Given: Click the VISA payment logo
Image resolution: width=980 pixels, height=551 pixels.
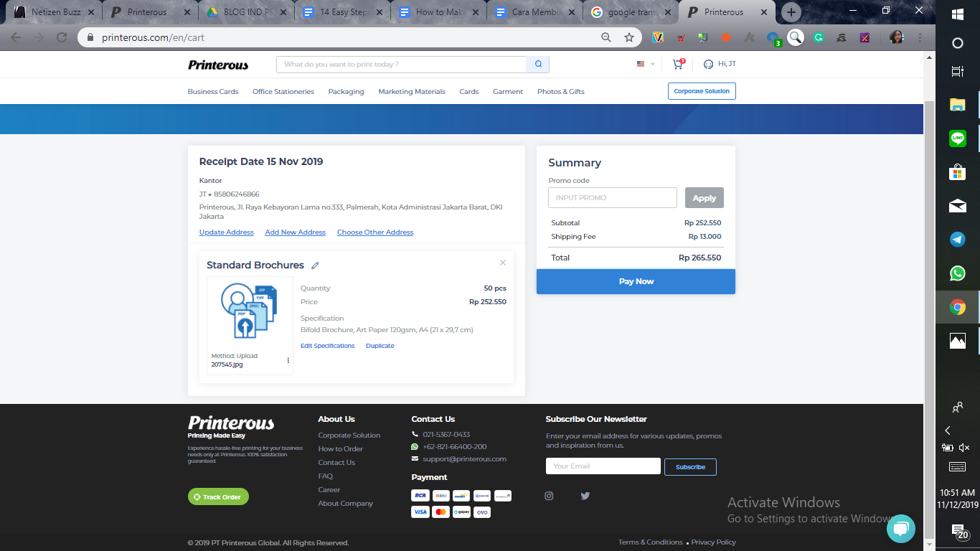Looking at the screenshot, I should pos(420,512).
